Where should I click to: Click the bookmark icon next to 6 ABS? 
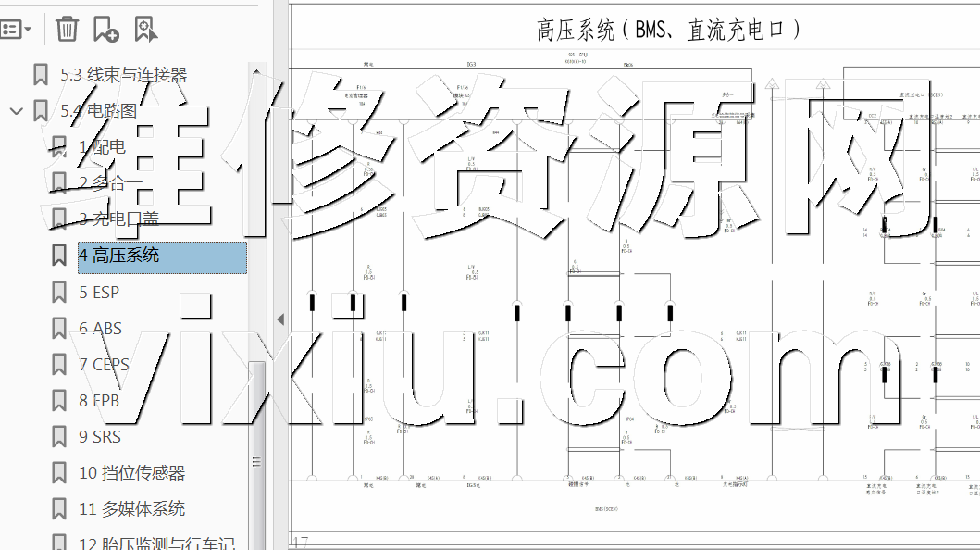coord(59,329)
